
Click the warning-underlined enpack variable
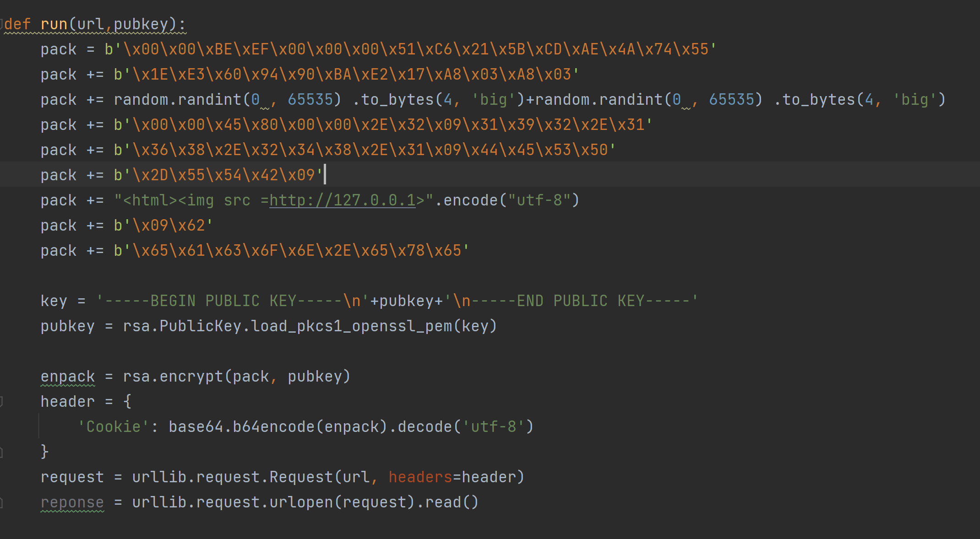pyautogui.click(x=67, y=376)
